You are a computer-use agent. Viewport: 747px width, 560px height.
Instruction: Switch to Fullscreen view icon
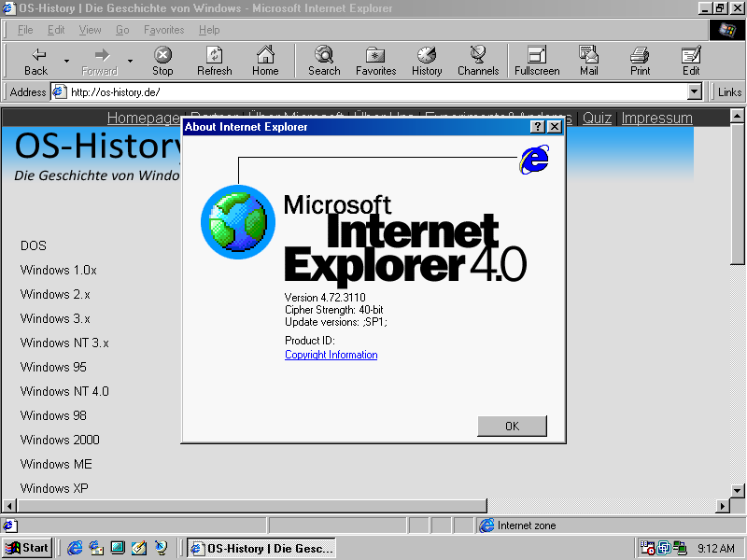(x=537, y=55)
